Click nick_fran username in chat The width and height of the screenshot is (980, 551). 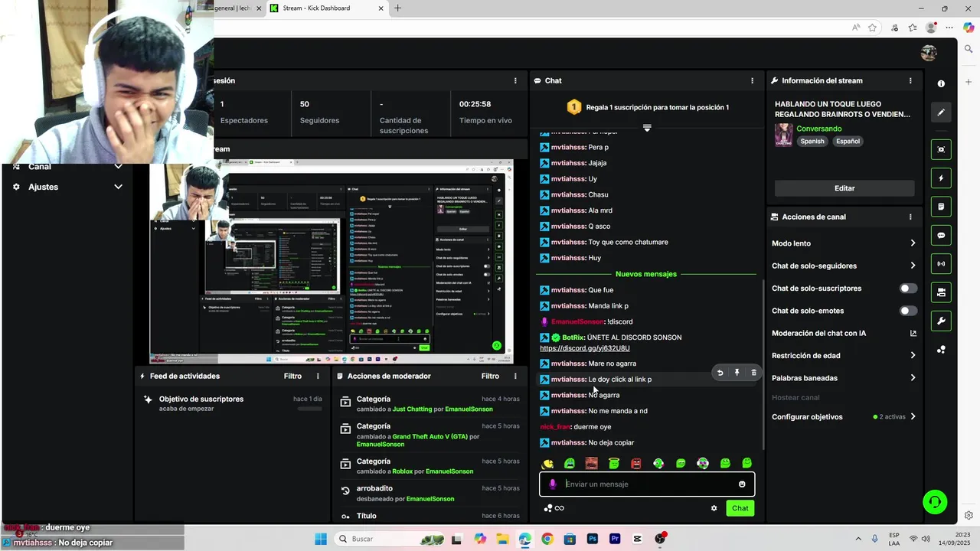click(x=555, y=427)
